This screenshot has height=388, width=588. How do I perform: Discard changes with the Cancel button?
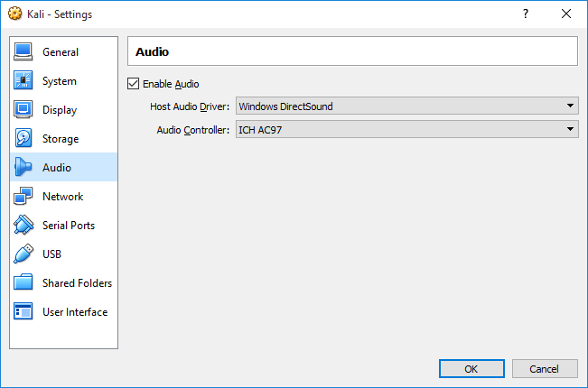pyautogui.click(x=545, y=369)
